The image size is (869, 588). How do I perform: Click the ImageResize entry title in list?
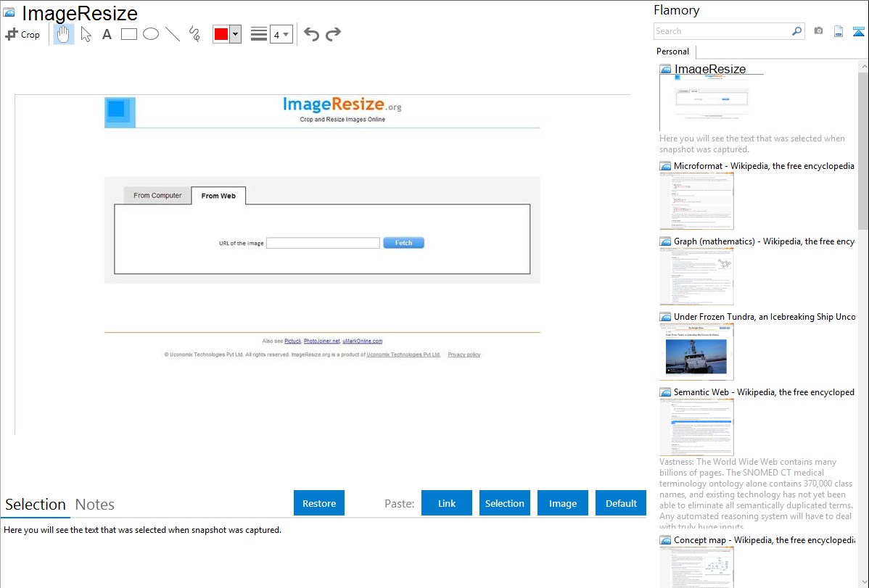coord(710,69)
